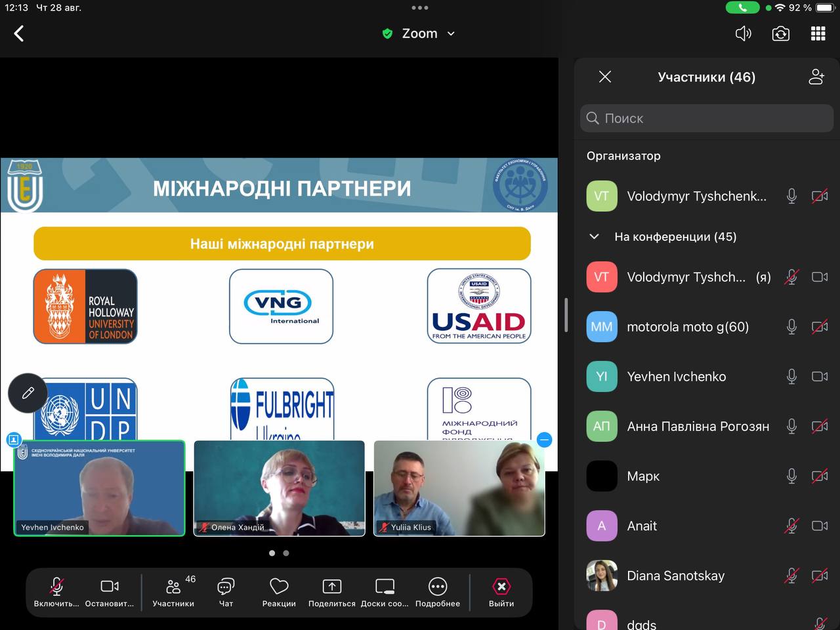Screen dimensions: 840x630
Task: Open the Подробнее more options button
Action: point(438,592)
